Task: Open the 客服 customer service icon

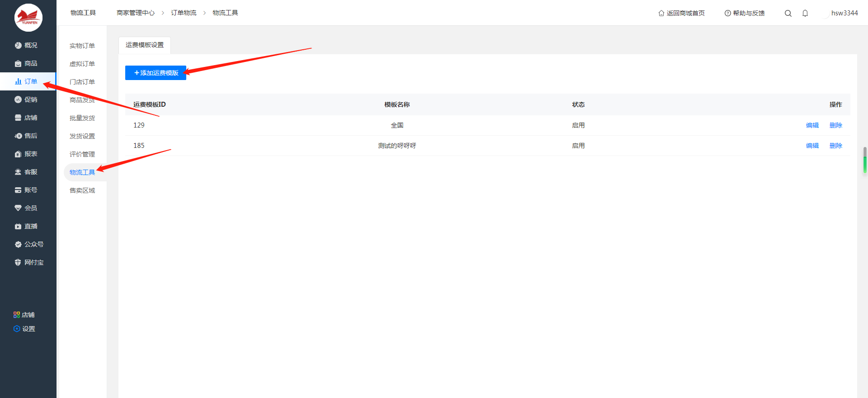Action: [18, 172]
